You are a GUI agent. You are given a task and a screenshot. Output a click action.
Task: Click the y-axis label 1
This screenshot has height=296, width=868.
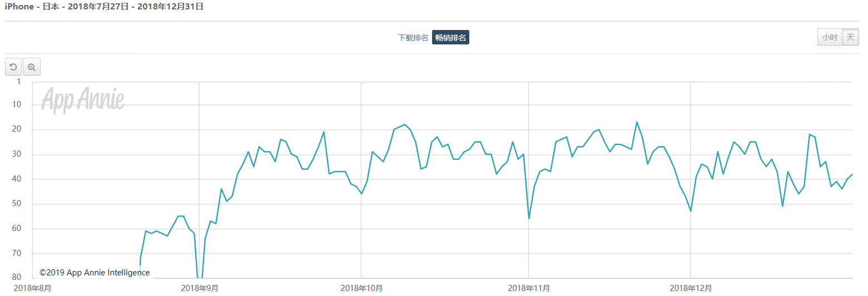pyautogui.click(x=18, y=82)
